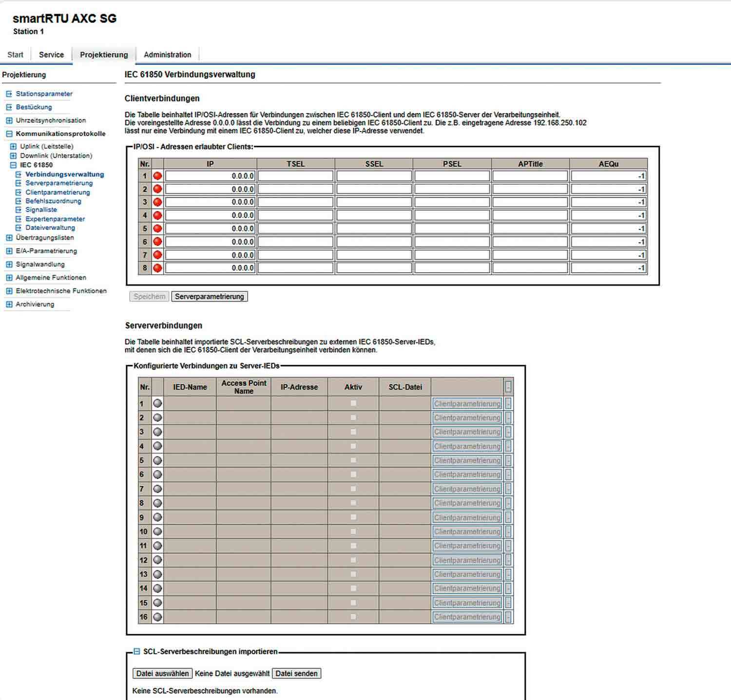Click the minus button in server row 3
Image resolution: width=731 pixels, height=700 pixels.
coord(508,432)
